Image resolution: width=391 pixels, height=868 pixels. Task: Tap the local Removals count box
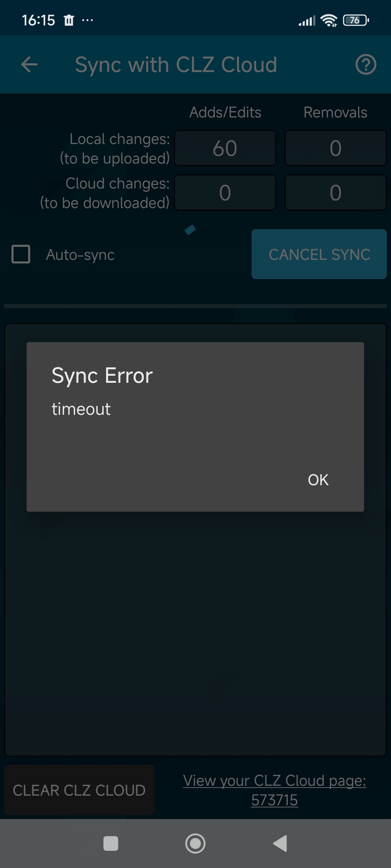(335, 148)
